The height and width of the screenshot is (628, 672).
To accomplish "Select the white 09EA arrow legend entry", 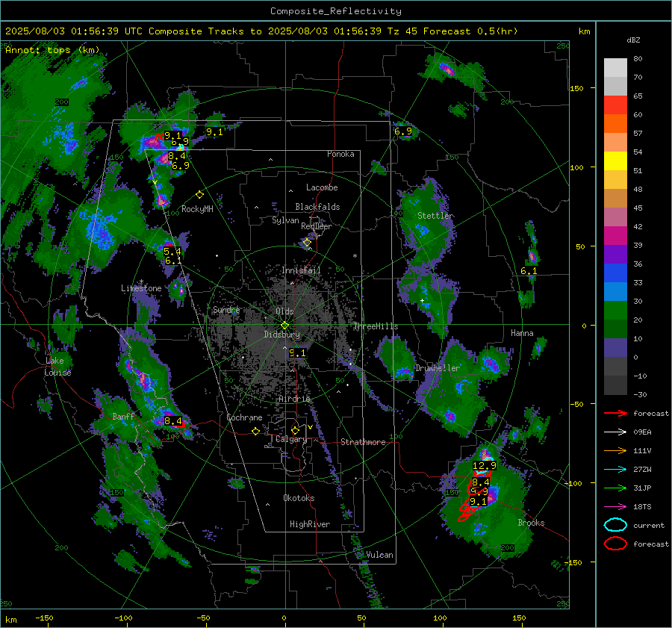I will pyautogui.click(x=615, y=432).
